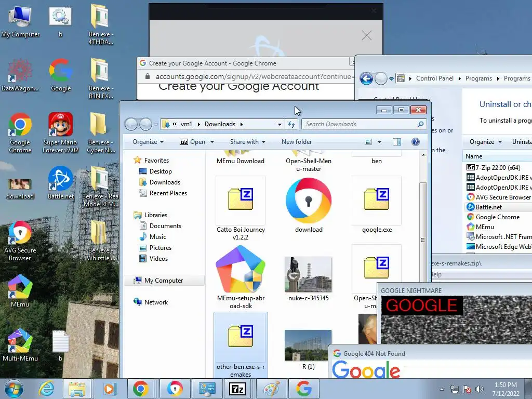The height and width of the screenshot is (399, 532).
Task: Click Back button in Downloads explorer
Action: coord(131,124)
